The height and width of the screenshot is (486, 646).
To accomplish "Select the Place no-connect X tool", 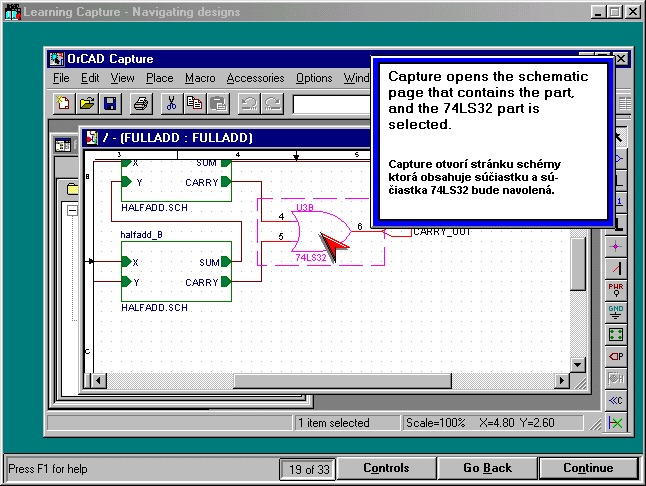I will coord(616,423).
